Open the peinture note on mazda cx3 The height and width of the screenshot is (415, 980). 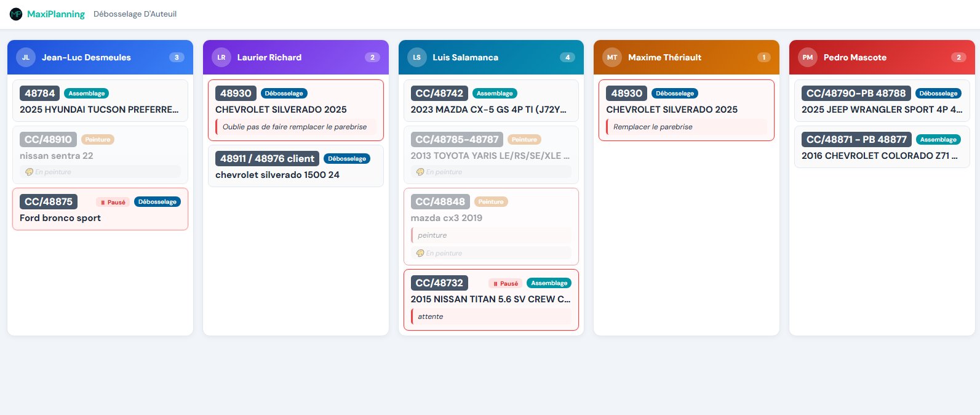click(491, 235)
